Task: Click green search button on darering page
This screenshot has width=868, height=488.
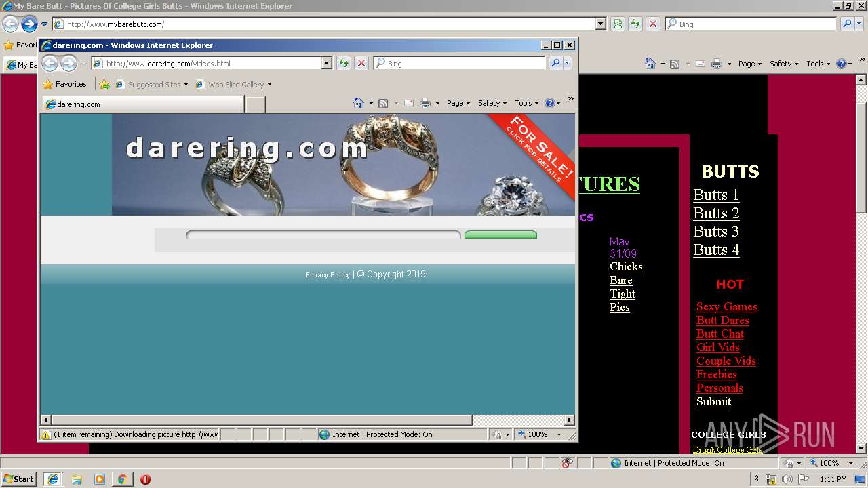Action: tap(500, 235)
